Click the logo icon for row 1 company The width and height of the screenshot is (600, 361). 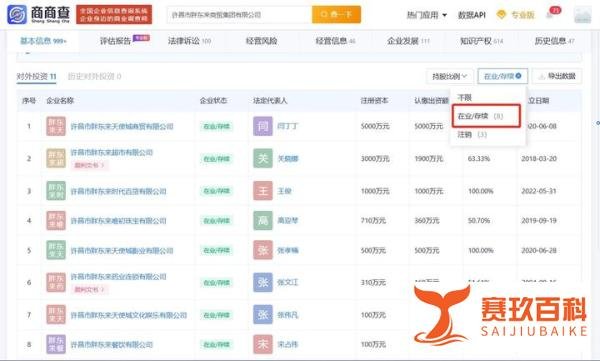[56, 126]
